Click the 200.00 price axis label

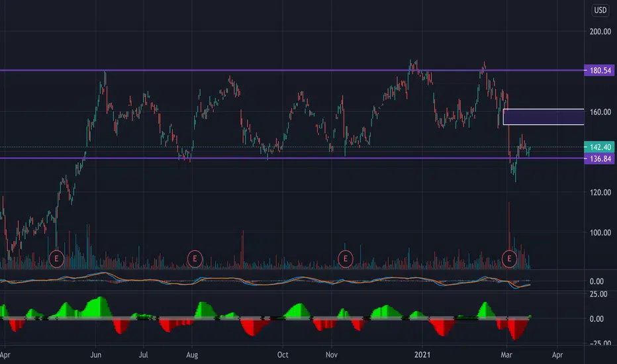(600, 32)
